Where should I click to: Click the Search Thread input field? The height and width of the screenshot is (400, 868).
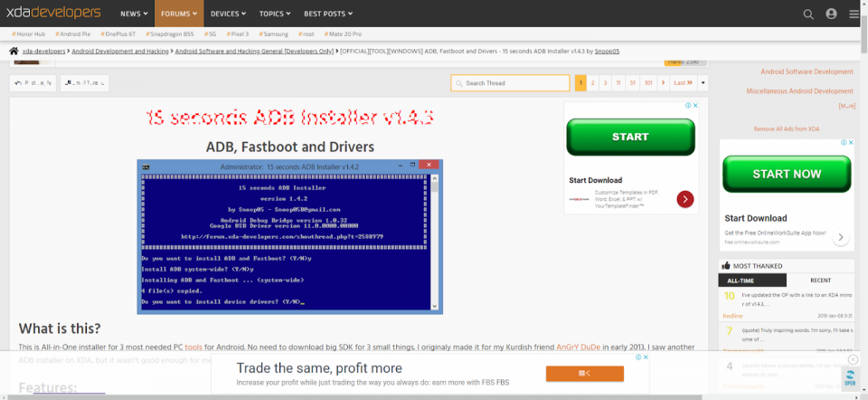511,83
